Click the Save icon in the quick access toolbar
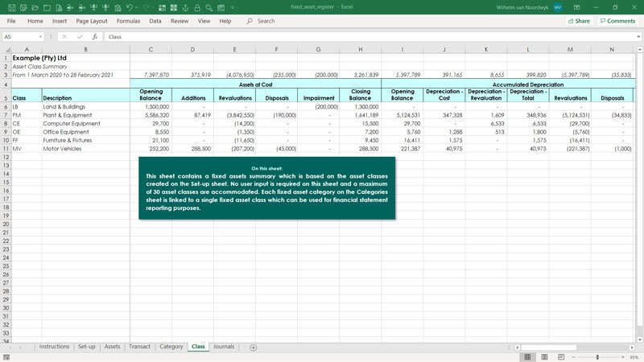The height and width of the screenshot is (362, 644). tap(11, 8)
